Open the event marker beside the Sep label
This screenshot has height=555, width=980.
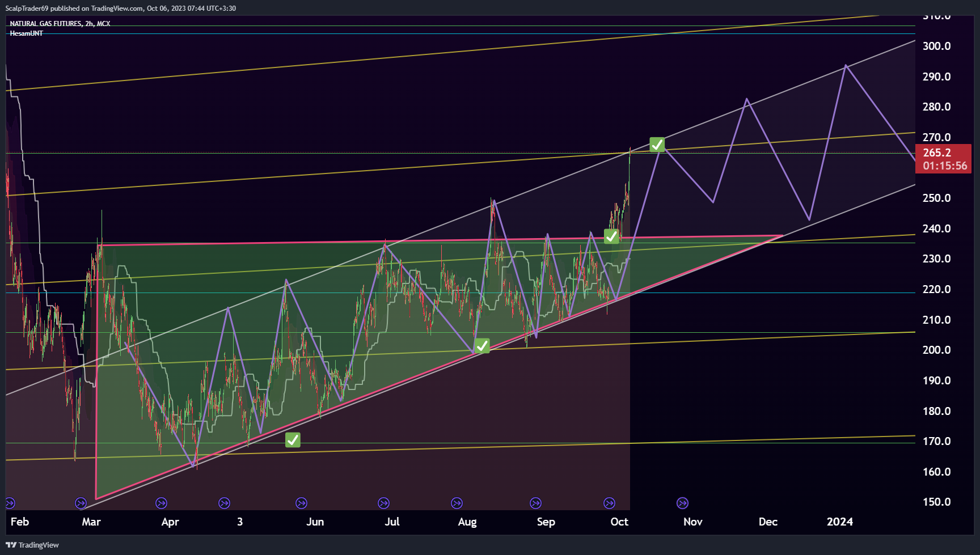535,503
